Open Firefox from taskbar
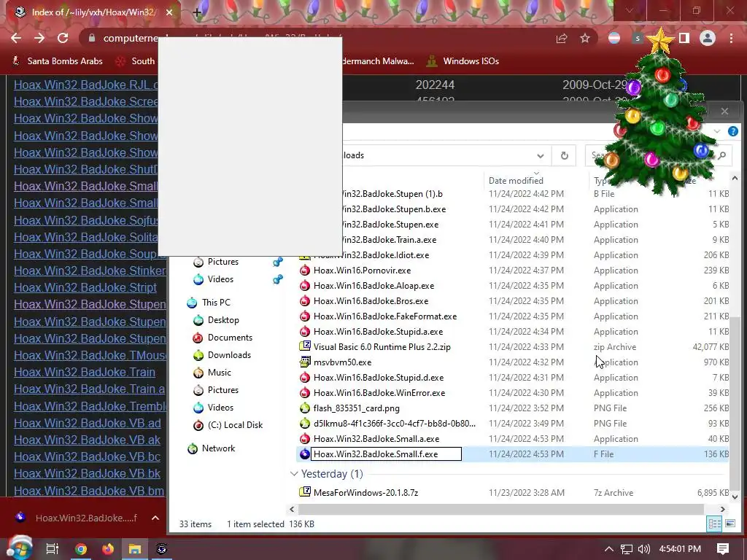The image size is (747, 560). (108, 549)
